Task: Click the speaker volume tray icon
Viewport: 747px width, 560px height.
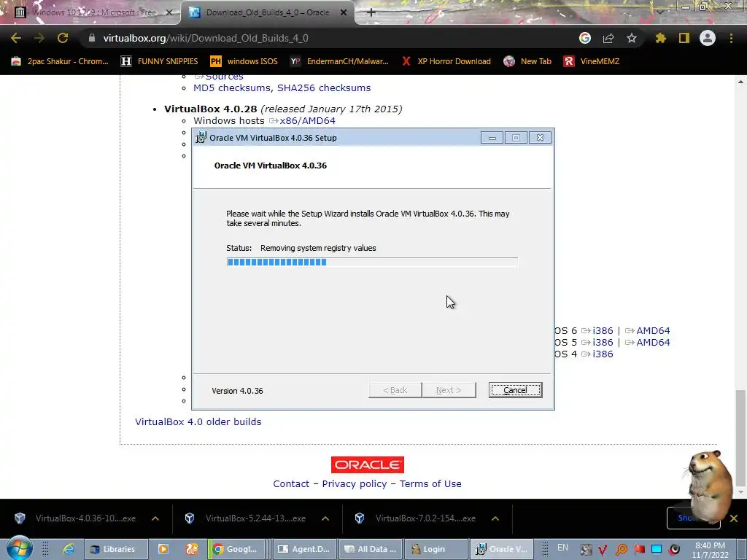Action: pyautogui.click(x=674, y=550)
